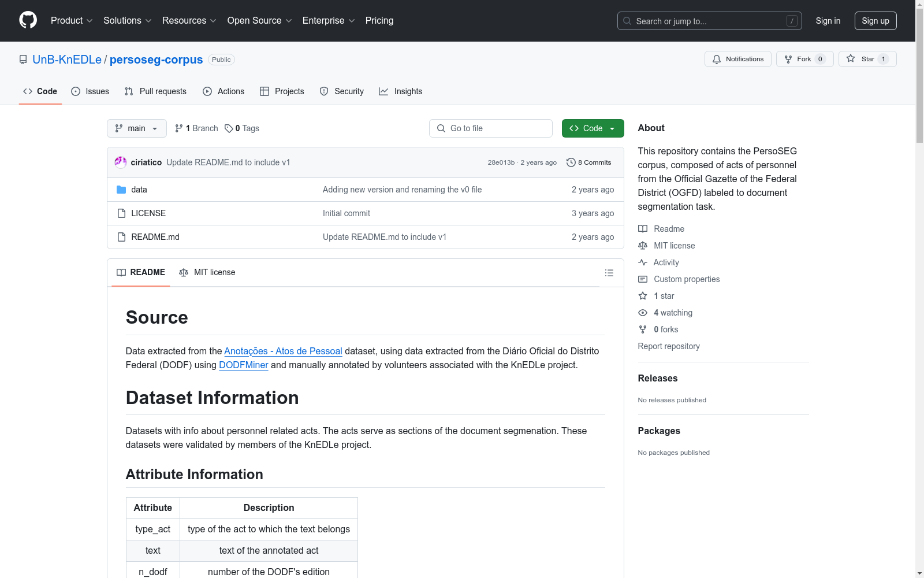Click the README.md file icon
This screenshot has height=578, width=924.
121,237
